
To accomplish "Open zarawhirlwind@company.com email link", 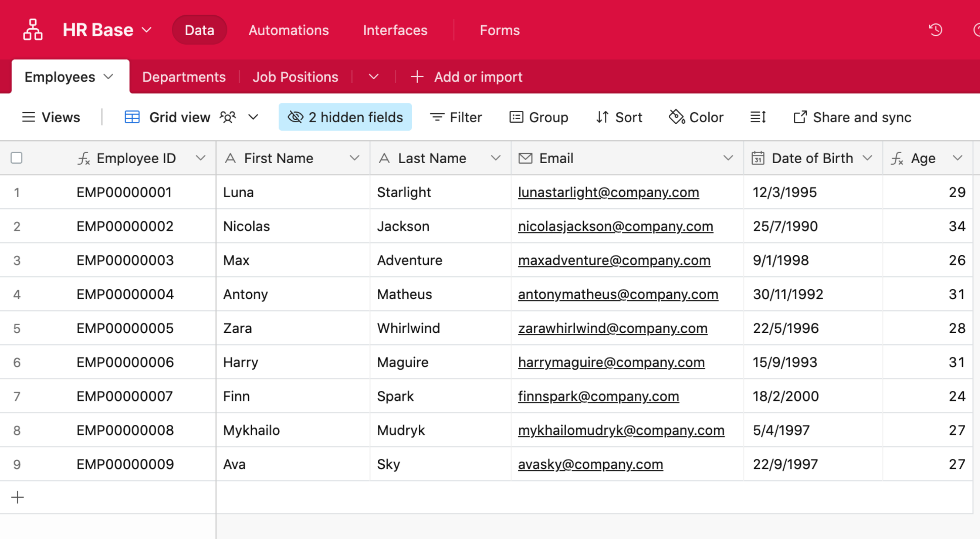I will (x=612, y=328).
